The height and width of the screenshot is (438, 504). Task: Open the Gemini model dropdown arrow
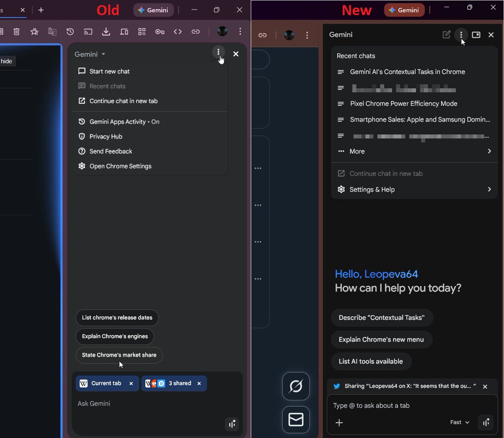103,54
